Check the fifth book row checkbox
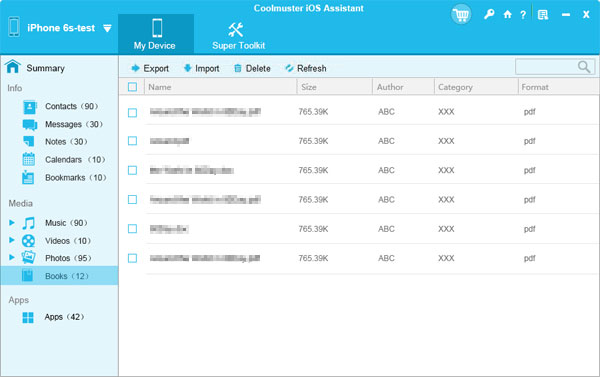The height and width of the screenshot is (377, 600). [132, 229]
